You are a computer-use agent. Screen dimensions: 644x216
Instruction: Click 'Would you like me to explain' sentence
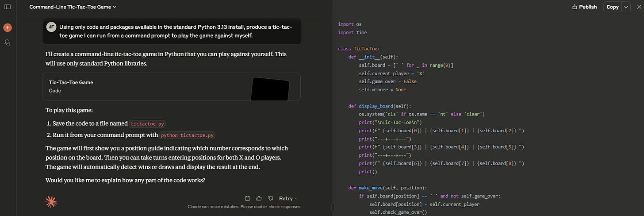click(126, 181)
